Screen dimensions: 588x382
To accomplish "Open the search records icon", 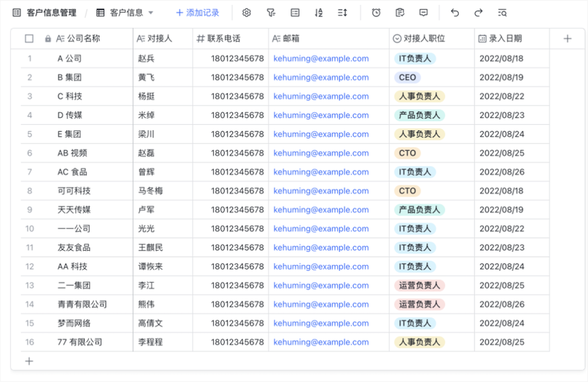I will [502, 13].
